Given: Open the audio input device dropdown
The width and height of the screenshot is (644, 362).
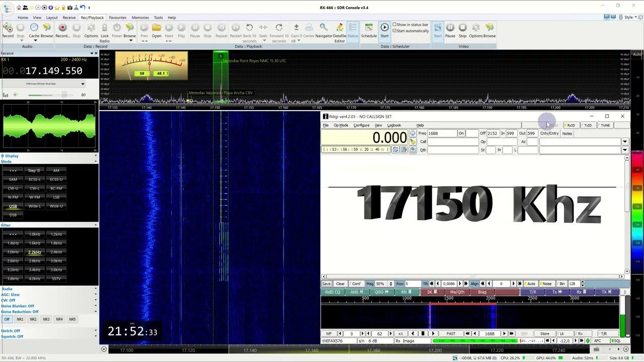Looking at the screenshot, I should click(83, 84).
